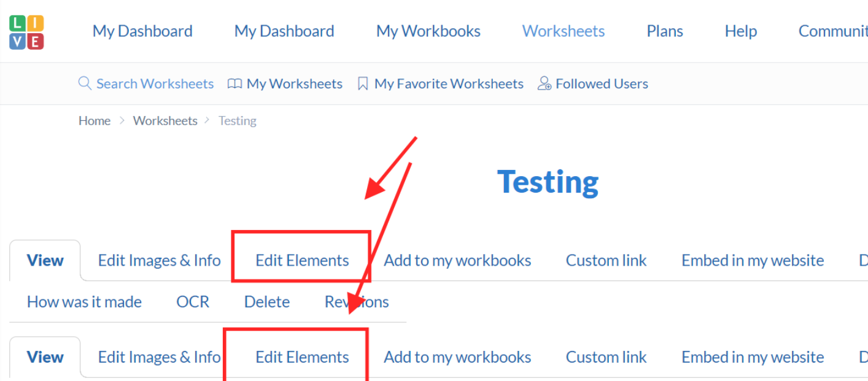Click the Followed Users person icon
Screen dimensions: 868x381
[544, 83]
